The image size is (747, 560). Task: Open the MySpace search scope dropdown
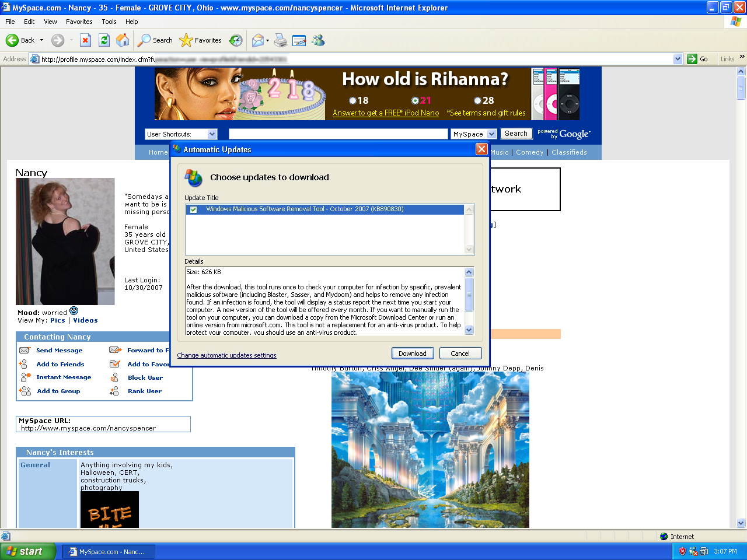474,134
